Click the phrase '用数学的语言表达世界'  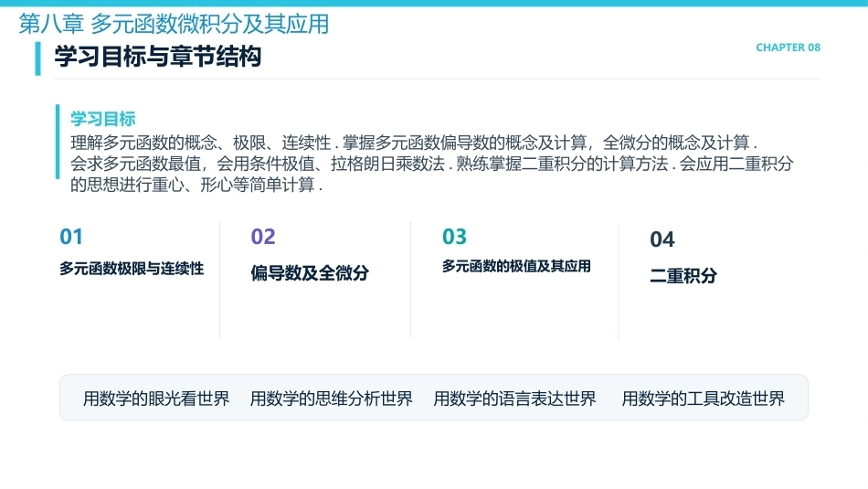point(514,399)
